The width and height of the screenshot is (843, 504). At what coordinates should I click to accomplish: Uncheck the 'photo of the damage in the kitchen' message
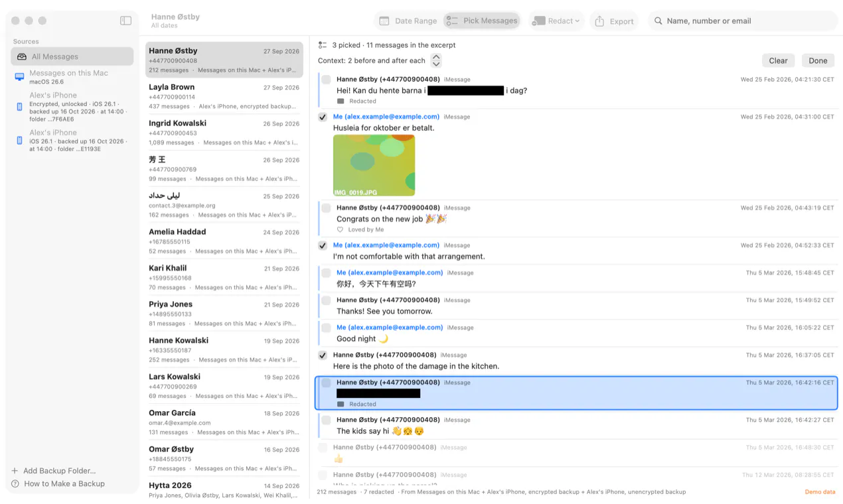click(x=323, y=355)
